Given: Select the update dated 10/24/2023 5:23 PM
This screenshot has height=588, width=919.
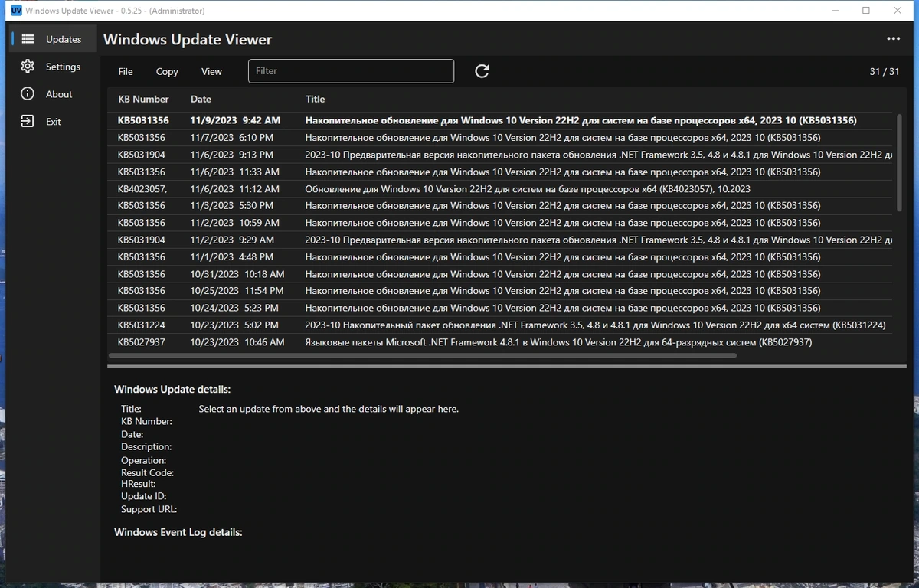Looking at the screenshot, I should pos(501,308).
